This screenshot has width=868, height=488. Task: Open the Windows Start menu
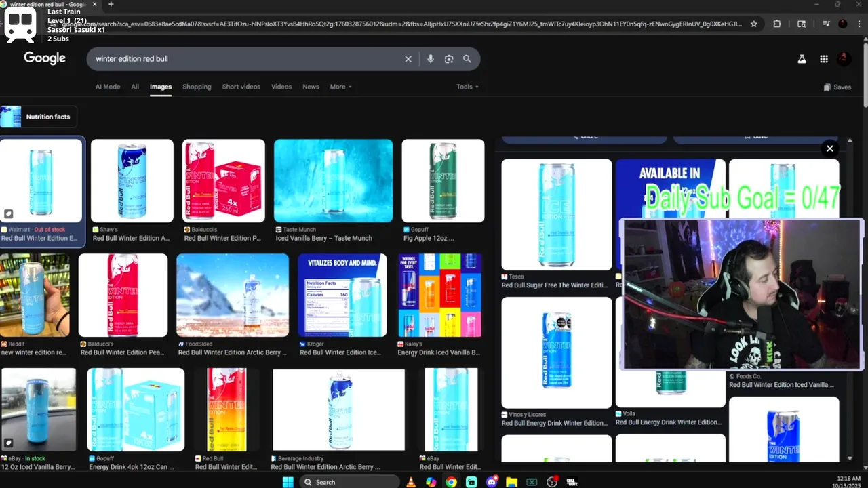click(288, 482)
